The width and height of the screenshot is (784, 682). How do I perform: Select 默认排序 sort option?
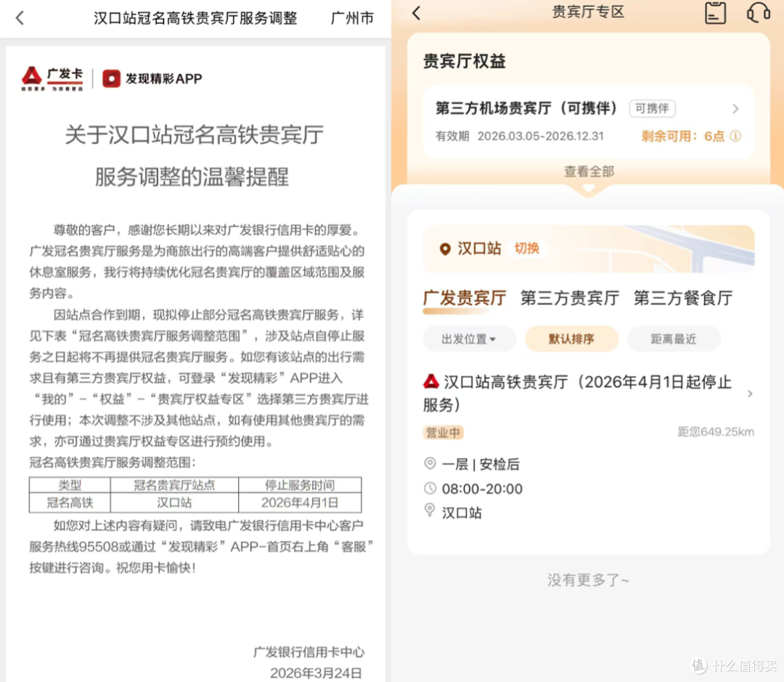pyautogui.click(x=571, y=338)
